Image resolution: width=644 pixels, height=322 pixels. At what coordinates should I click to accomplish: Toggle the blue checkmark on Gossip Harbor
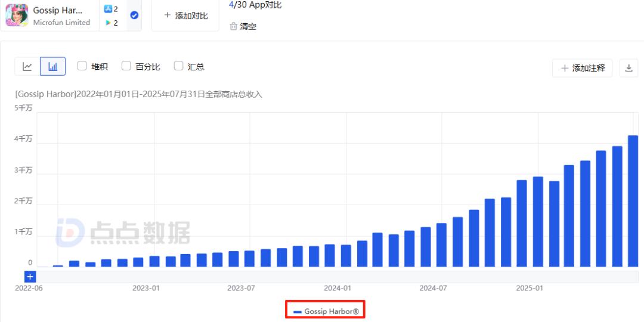pyautogui.click(x=134, y=15)
